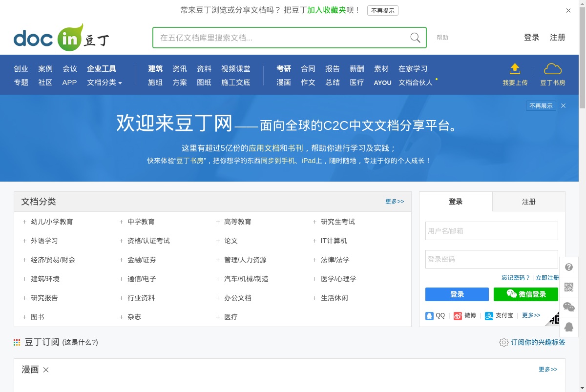Click the QQ penguin floating sidebar icon
Viewport: 586px width, 392px height.
click(569, 327)
